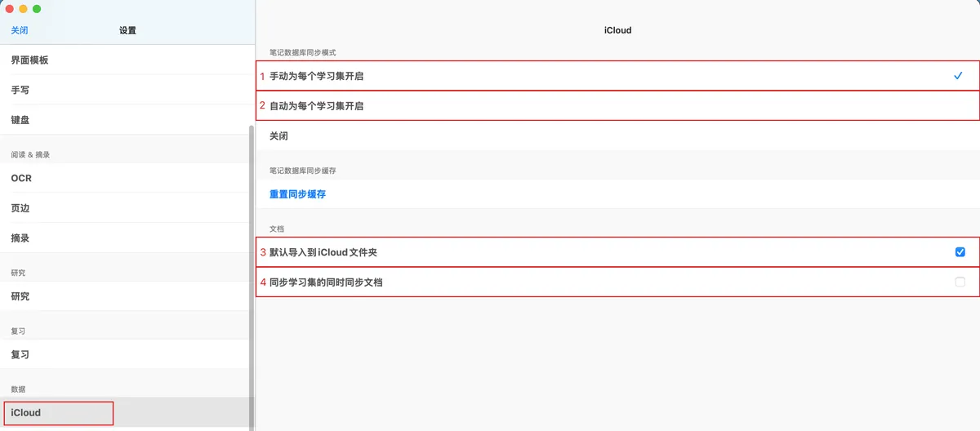980x431 pixels.
Task: Select 关闭 sync mode option
Action: pos(617,136)
